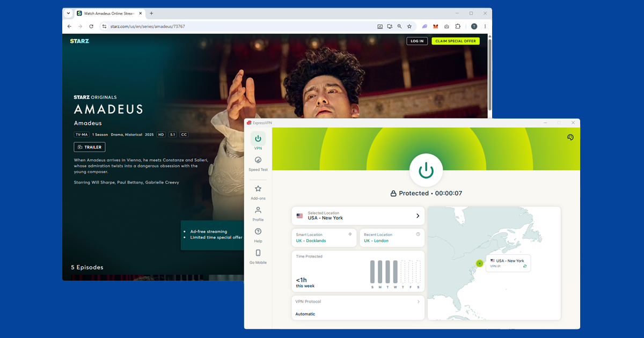Play the Amadeus TRAILER
Screen dimensions: 644x338
[x=90, y=147]
